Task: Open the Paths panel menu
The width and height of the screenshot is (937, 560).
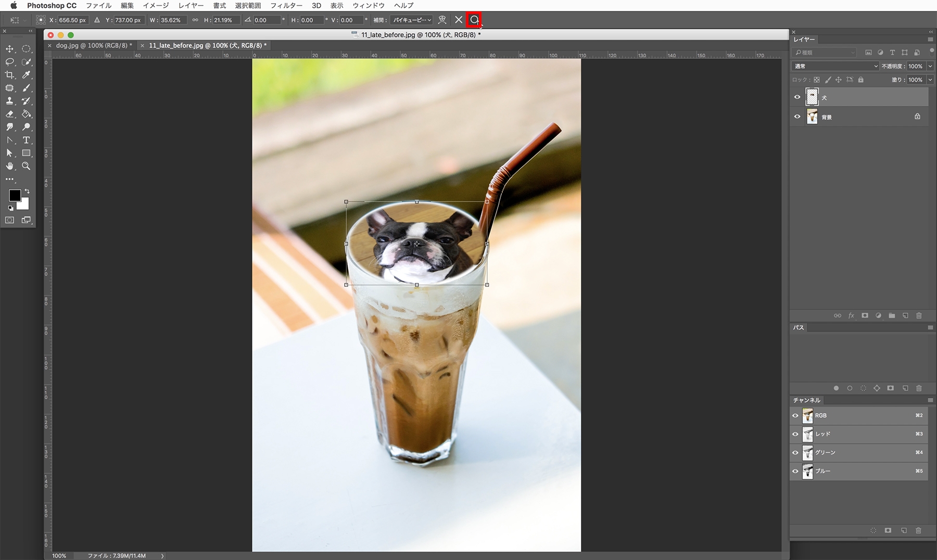Action: [x=930, y=327]
